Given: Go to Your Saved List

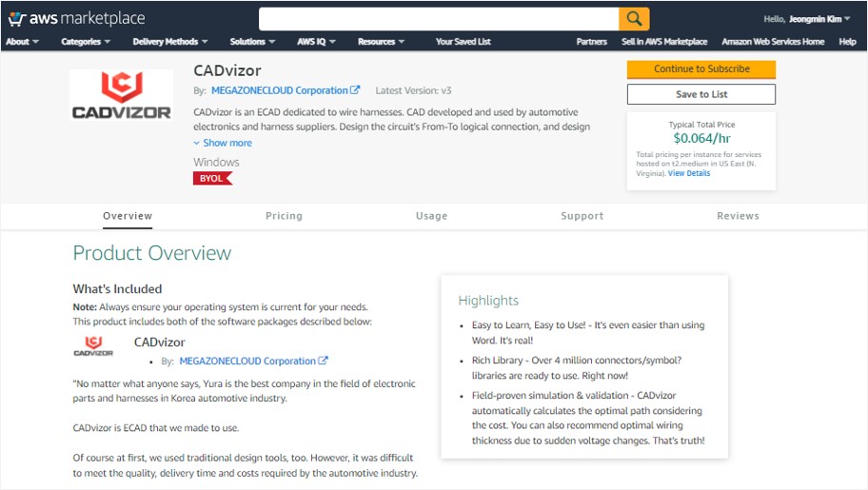Looking at the screenshot, I should [463, 42].
